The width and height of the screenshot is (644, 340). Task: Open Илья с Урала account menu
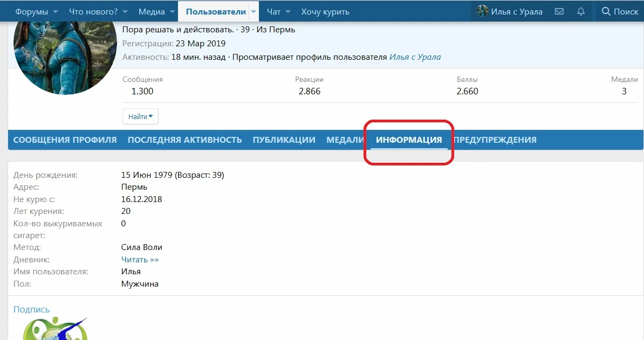[509, 11]
